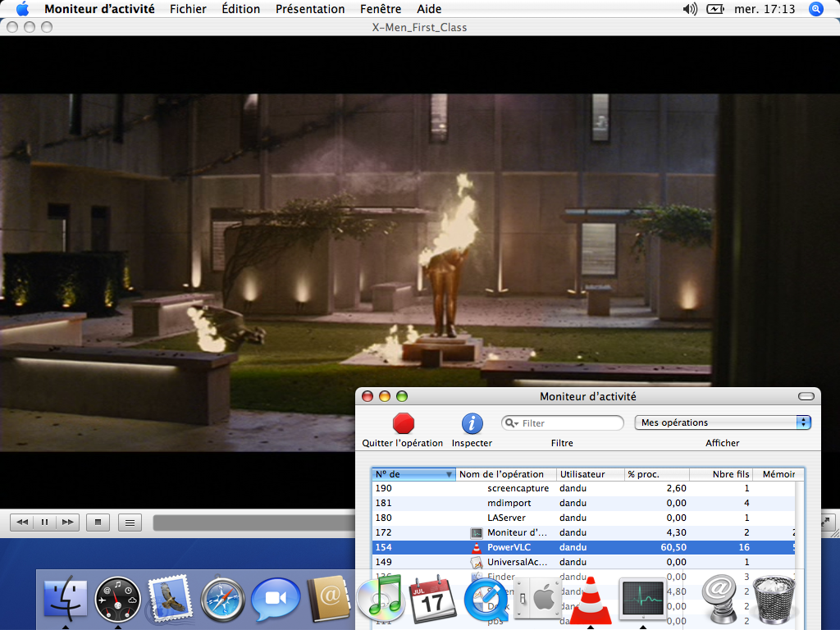The width and height of the screenshot is (840, 630).
Task: Open the Fichier menu
Action: pyautogui.click(x=188, y=8)
